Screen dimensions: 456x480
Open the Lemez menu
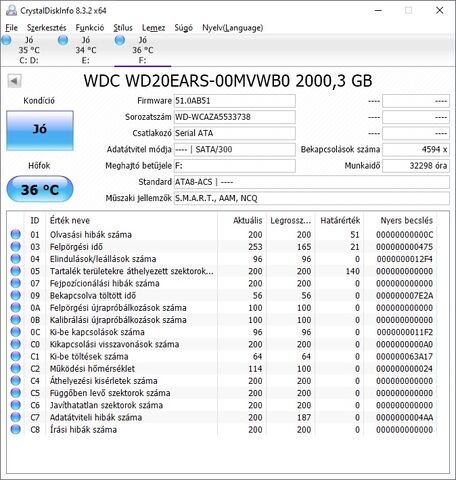coord(153,28)
